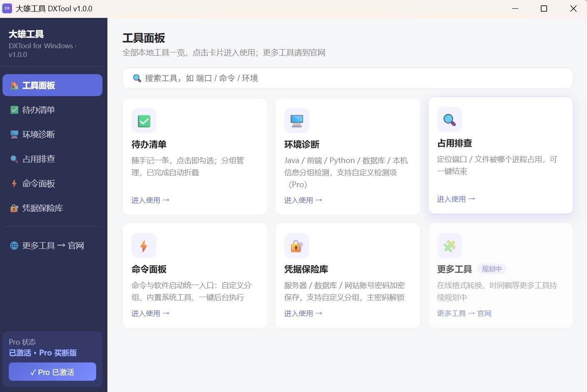Open 待办清单 from the sidebar
This screenshot has width=587, height=392.
tap(52, 110)
